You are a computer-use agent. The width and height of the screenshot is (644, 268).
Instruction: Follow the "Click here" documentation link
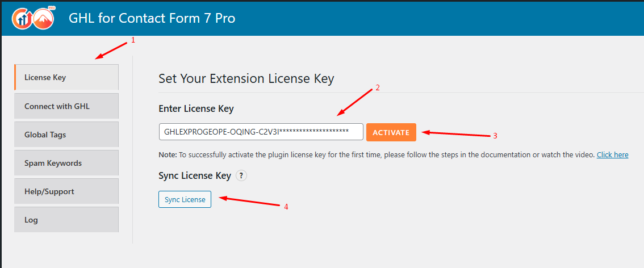612,154
